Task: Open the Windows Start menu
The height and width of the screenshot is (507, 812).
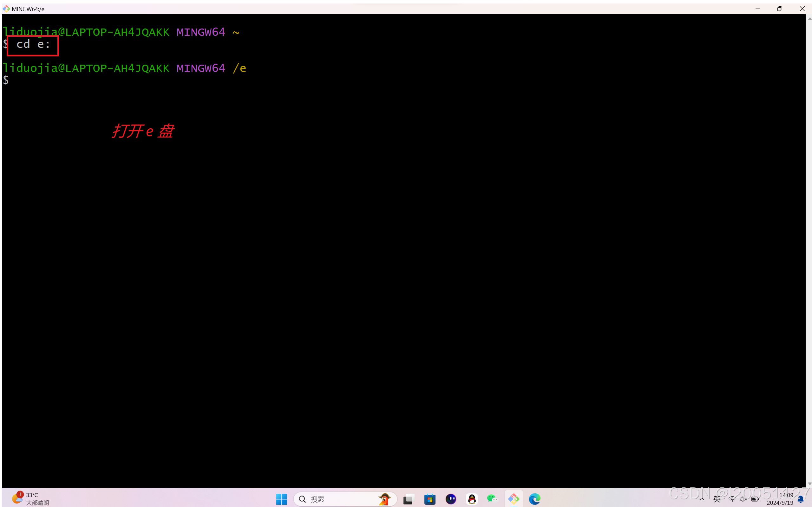Action: (281, 499)
